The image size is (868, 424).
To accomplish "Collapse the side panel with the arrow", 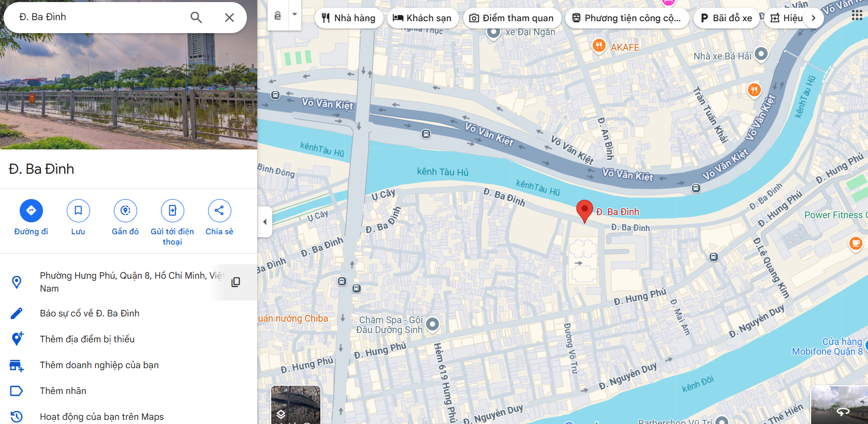I will coord(264,222).
